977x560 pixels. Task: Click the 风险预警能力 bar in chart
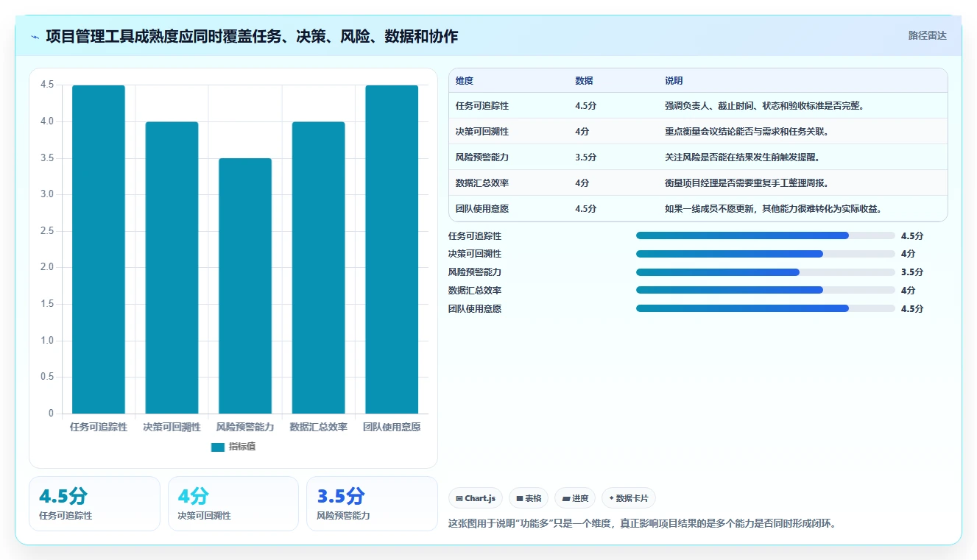245,286
